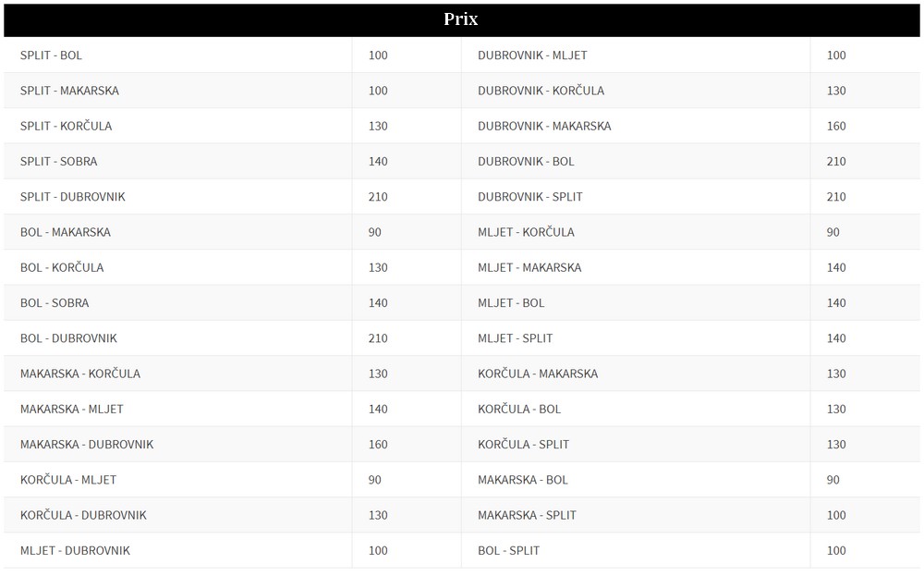Click the MAKARSKA - SPLIT route text

click(527, 515)
